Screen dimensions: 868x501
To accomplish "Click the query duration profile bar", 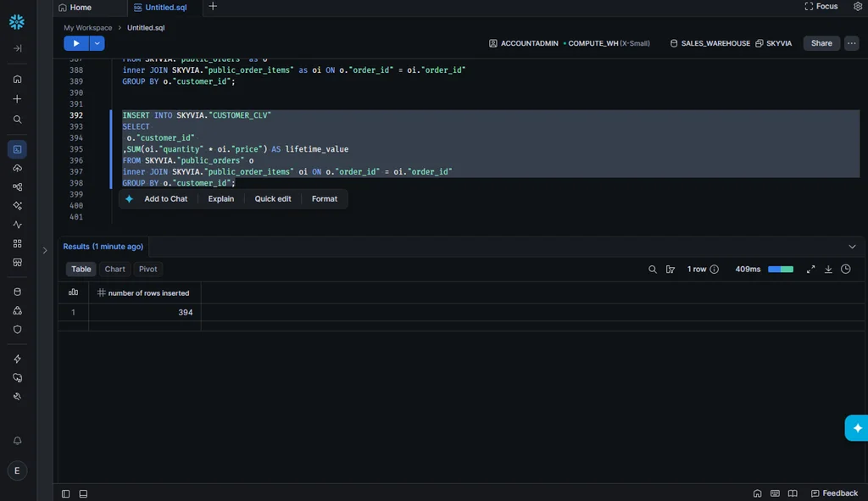I will (x=781, y=269).
